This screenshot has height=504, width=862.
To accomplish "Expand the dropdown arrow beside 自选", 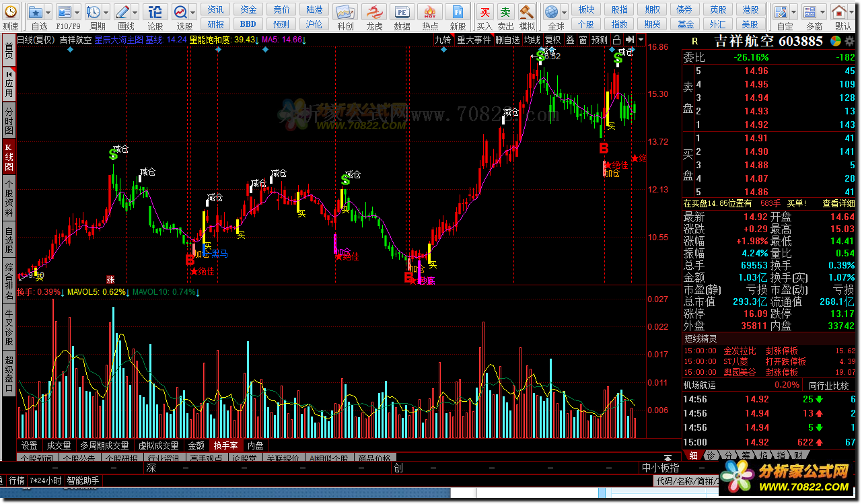I will [48, 13].
